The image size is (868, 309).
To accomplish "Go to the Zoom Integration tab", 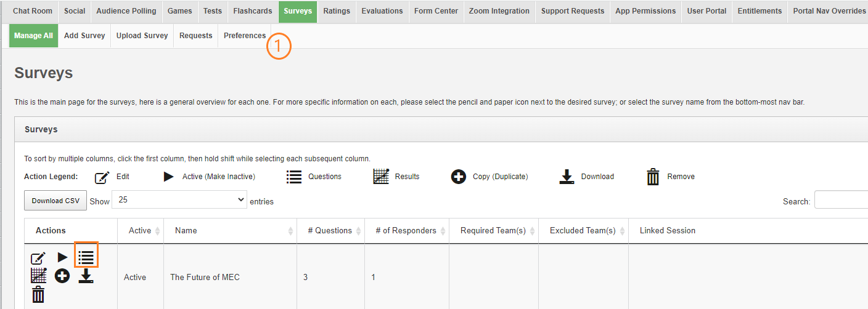I will (x=499, y=11).
